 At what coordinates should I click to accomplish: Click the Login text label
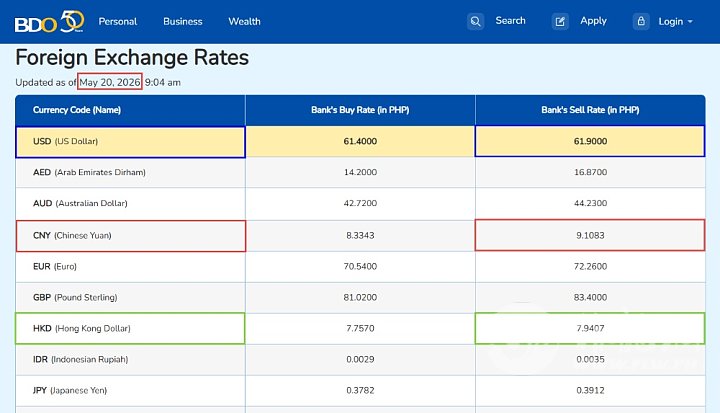(671, 22)
